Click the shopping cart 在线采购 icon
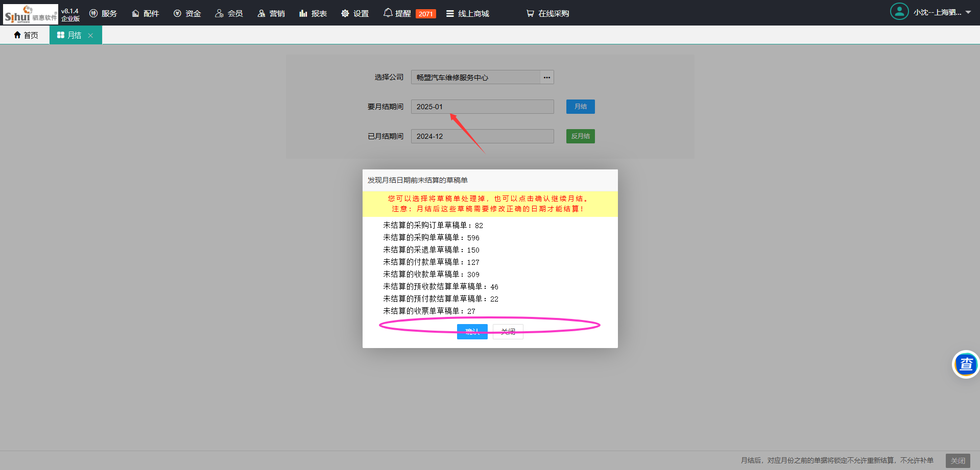980x470 pixels. pyautogui.click(x=530, y=13)
